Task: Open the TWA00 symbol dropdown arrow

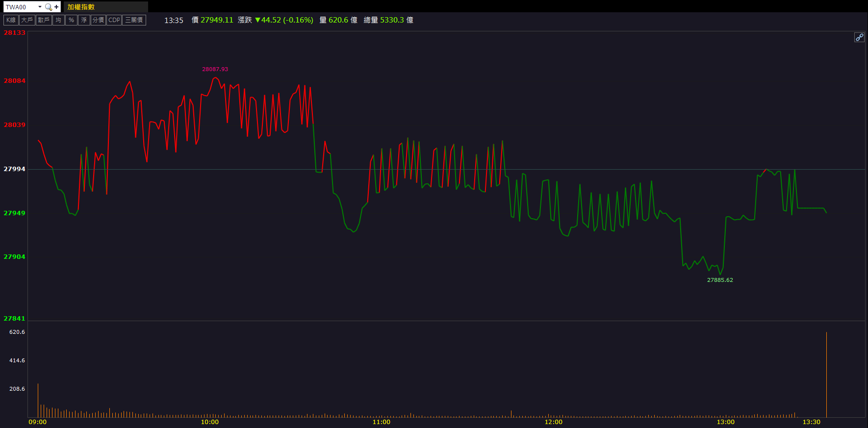Action: pos(40,7)
